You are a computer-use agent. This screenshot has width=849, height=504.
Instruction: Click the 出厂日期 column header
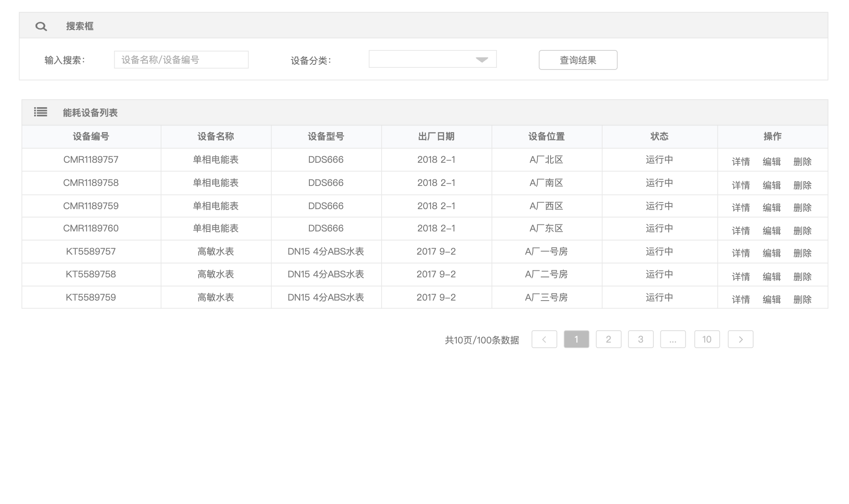[x=436, y=136]
